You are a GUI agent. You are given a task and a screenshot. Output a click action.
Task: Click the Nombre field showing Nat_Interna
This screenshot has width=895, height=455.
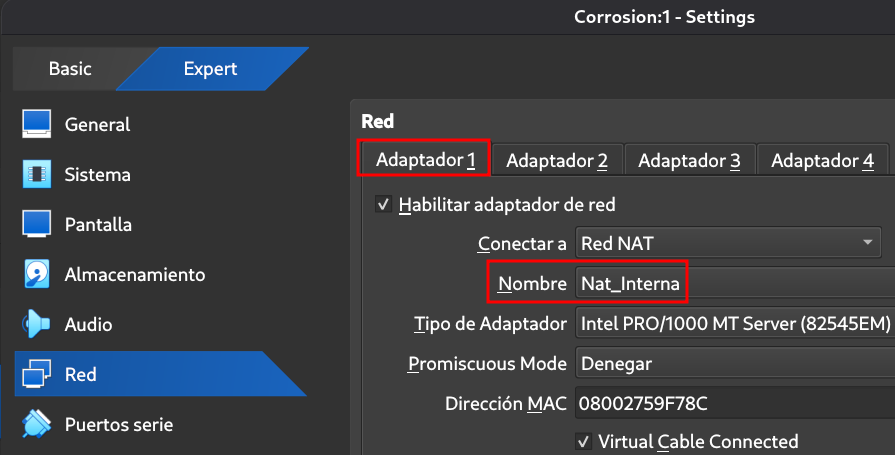click(x=735, y=283)
